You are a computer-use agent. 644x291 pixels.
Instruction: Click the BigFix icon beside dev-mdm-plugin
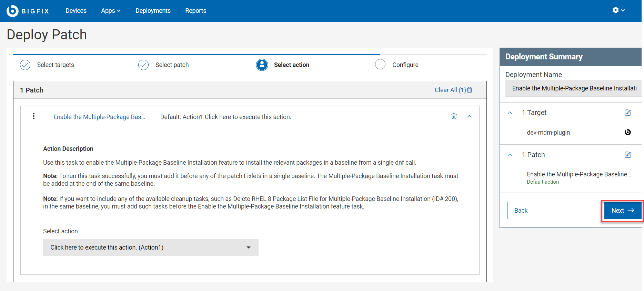click(627, 132)
